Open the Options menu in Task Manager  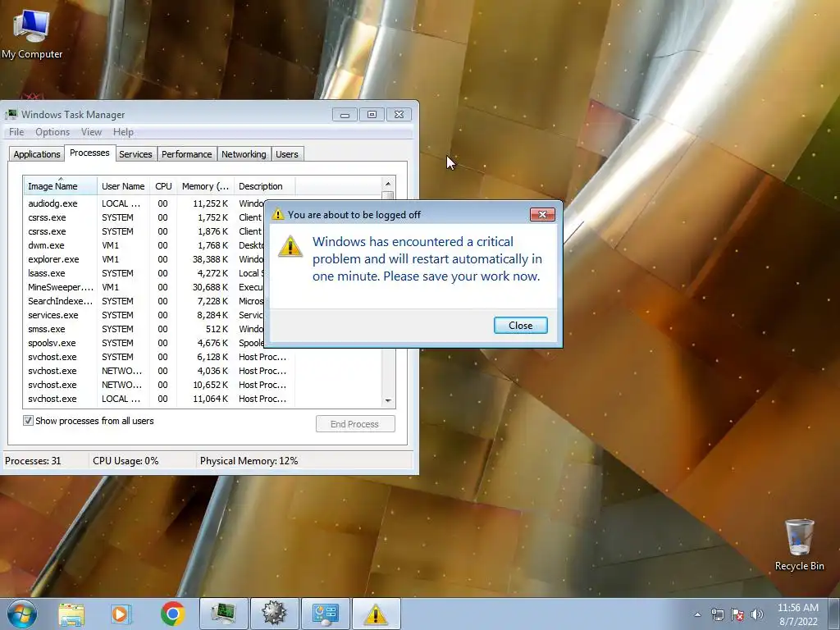click(52, 132)
